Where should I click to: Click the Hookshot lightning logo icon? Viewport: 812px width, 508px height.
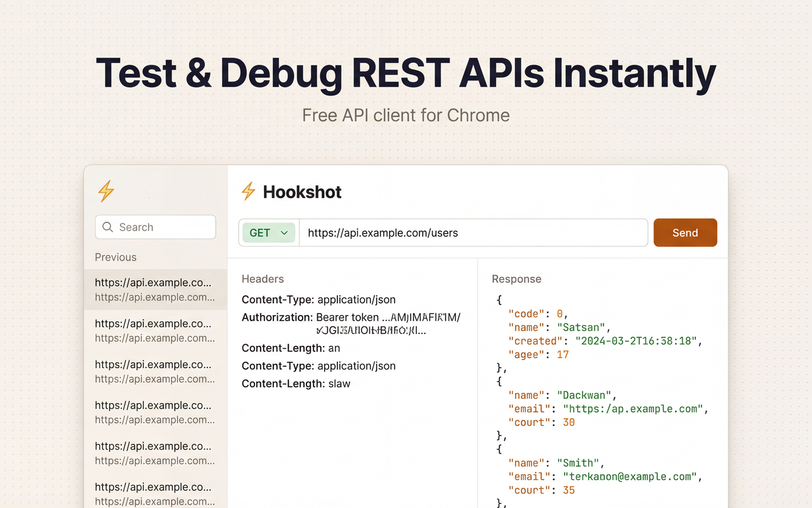(248, 191)
